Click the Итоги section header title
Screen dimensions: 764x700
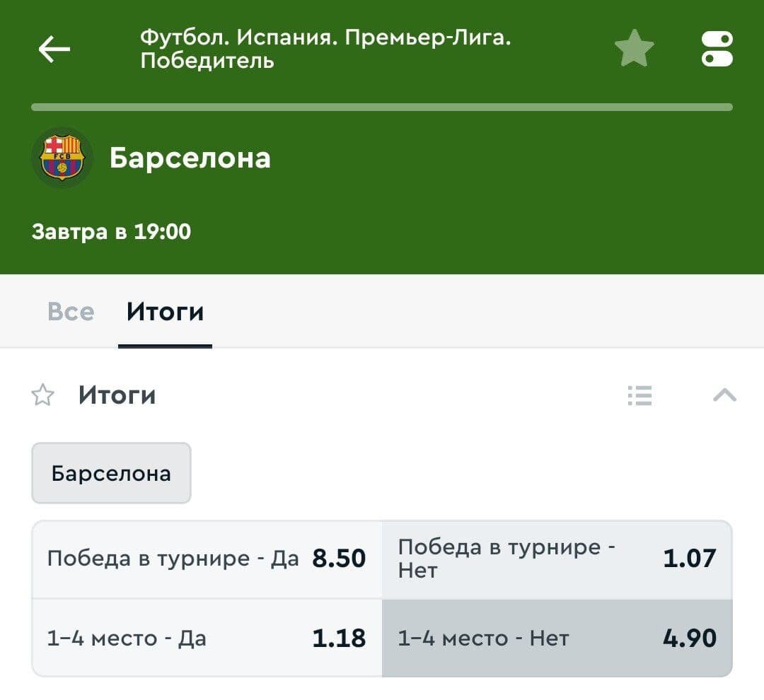(x=117, y=395)
